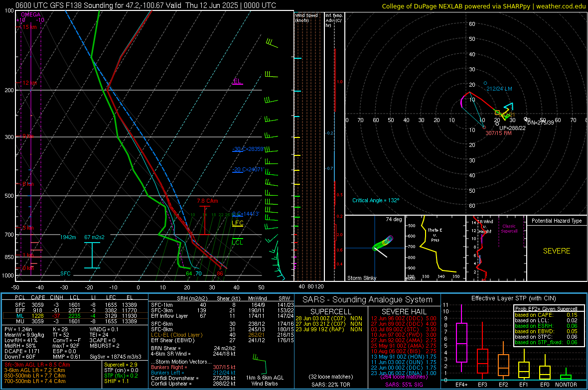Click the 7.8 C/km lapse rate annotation

207,201
